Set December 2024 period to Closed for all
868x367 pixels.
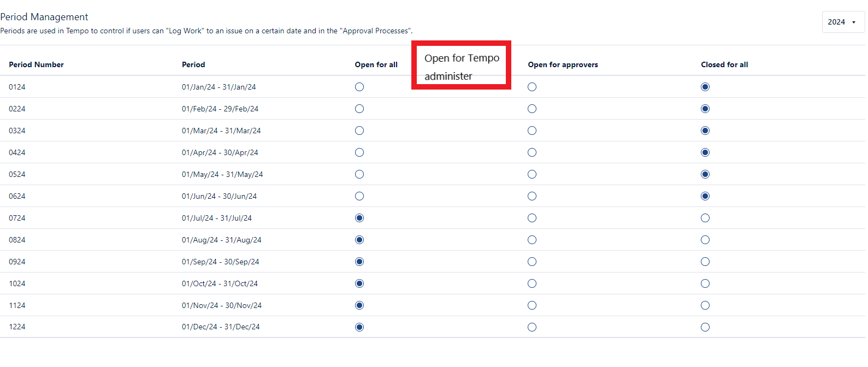click(705, 327)
